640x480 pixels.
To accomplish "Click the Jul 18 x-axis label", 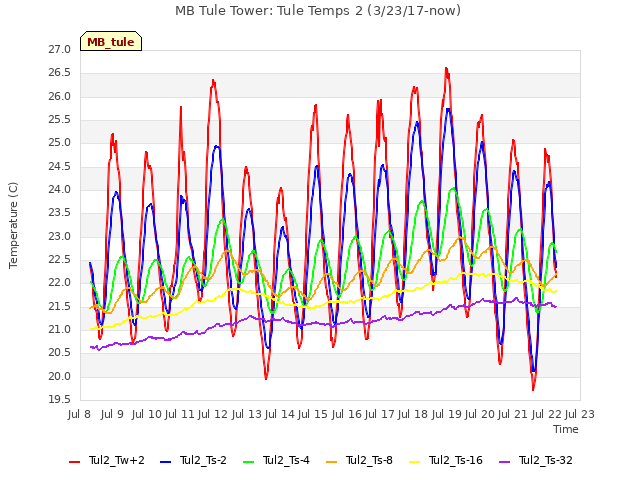I will coord(413,414).
